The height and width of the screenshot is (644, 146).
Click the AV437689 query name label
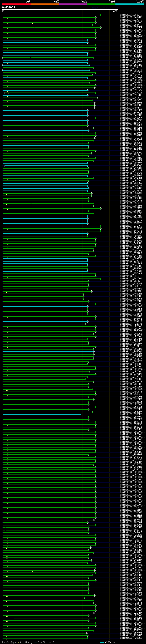(x=8, y=8)
